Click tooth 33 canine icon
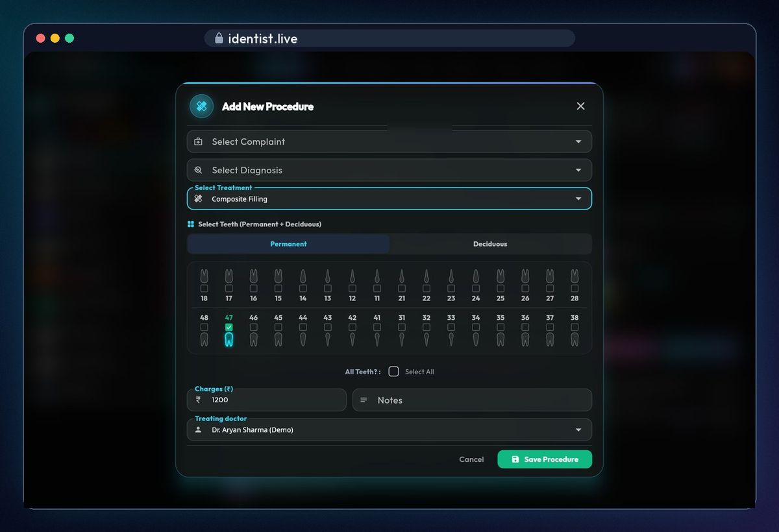This screenshot has height=532, width=779. (x=451, y=339)
